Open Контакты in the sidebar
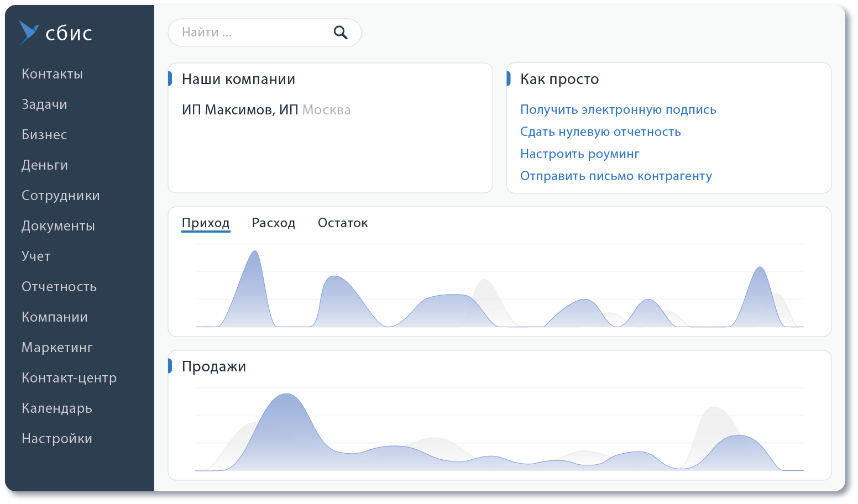This screenshot has height=504, width=858. tap(53, 74)
